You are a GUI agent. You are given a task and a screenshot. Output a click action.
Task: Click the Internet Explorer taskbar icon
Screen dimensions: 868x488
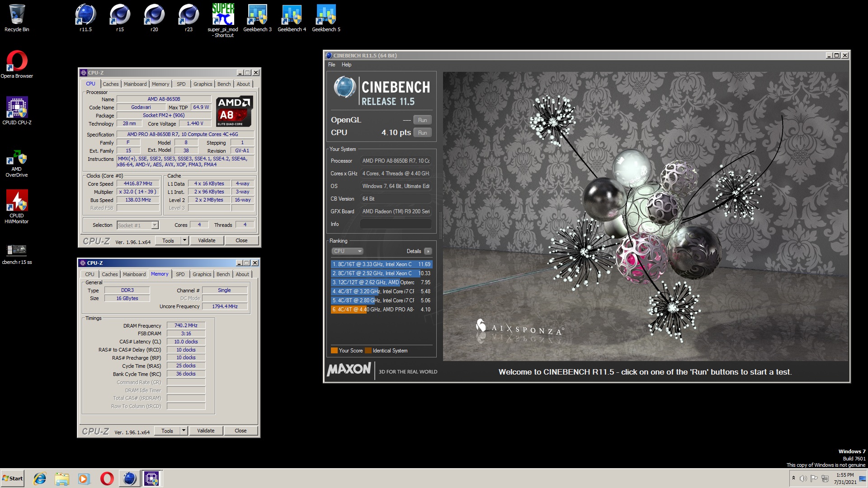pyautogui.click(x=40, y=479)
